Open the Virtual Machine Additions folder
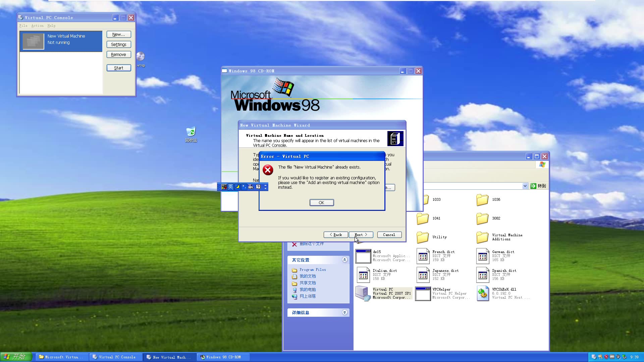Viewport: 644px width, 362px height. pyautogui.click(x=482, y=237)
